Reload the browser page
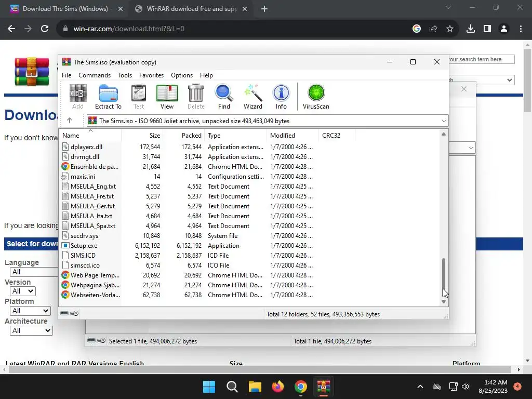Screen dimensions: 532x399 [45, 29]
